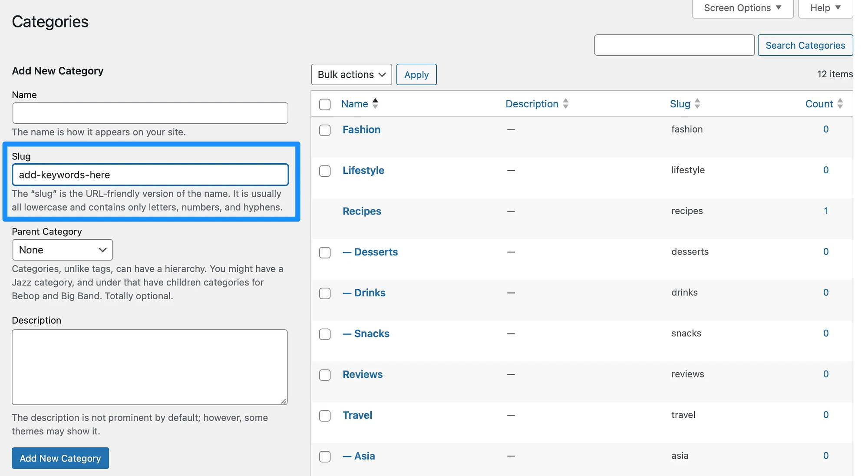Toggle the checkbox next to Reviews category
This screenshot has width=868, height=476.
(325, 374)
